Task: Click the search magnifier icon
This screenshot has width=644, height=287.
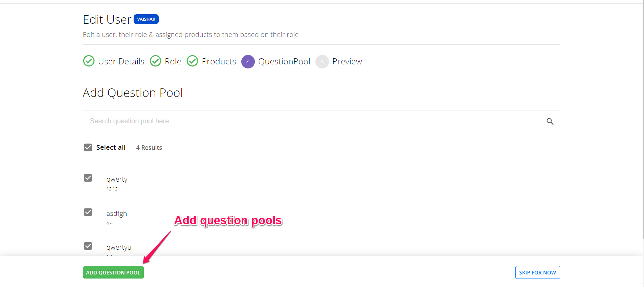Action: 550,121
